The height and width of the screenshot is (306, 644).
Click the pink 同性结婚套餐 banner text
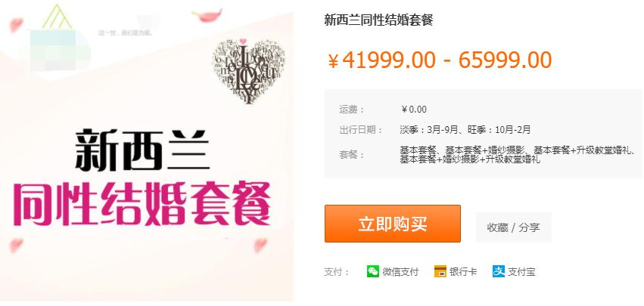point(142,204)
